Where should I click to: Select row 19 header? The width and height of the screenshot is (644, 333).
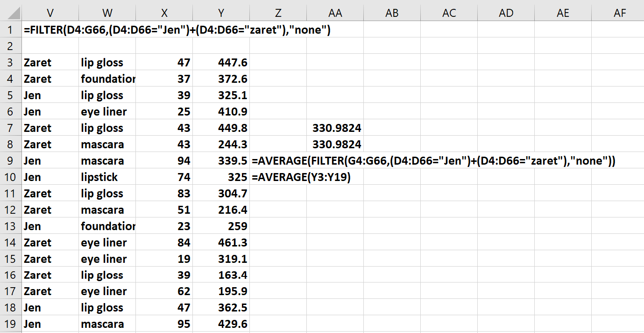10,324
